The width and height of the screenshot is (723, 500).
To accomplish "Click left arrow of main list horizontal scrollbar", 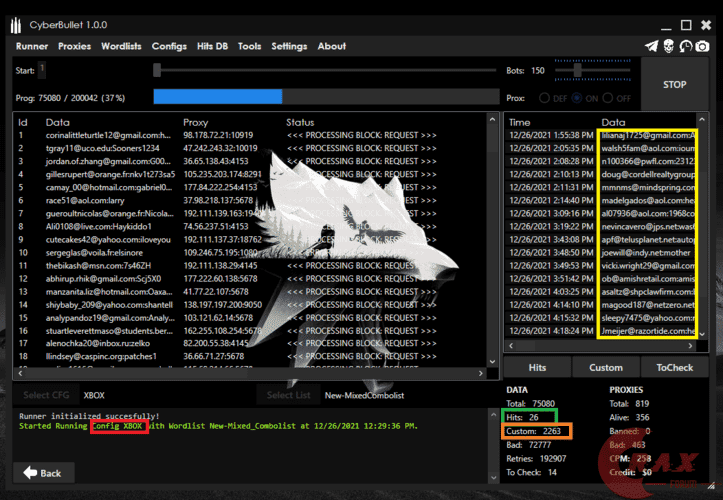I will click(20, 373).
